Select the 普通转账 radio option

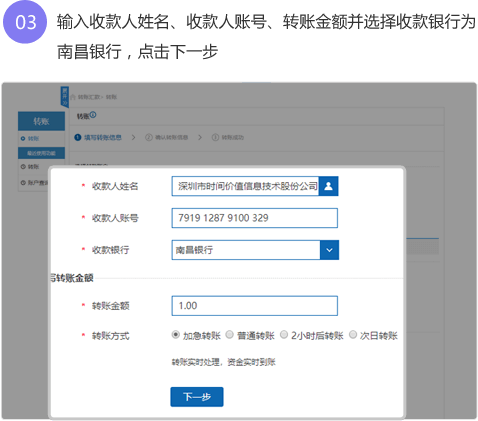[229, 335]
